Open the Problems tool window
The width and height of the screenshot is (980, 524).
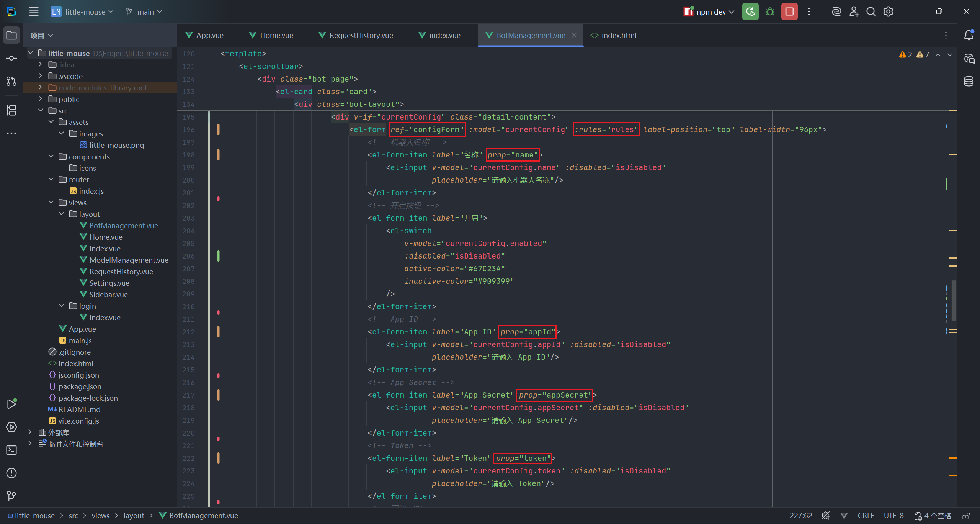pyautogui.click(x=11, y=473)
